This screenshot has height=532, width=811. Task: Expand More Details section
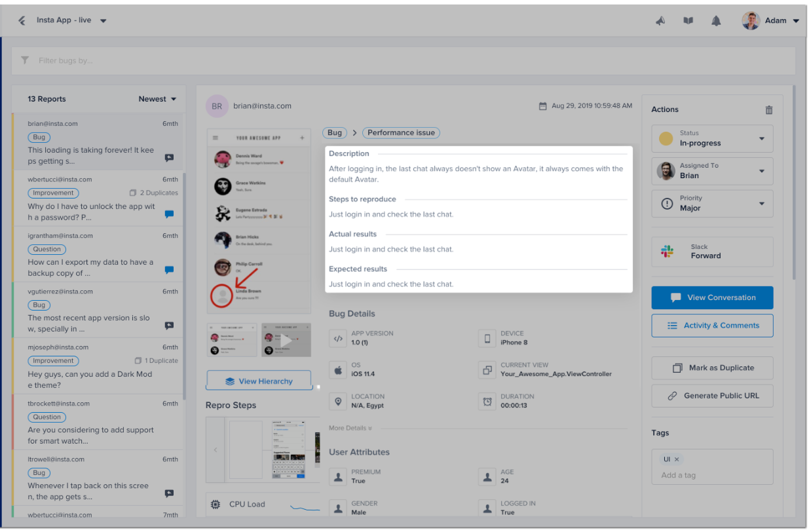click(350, 428)
